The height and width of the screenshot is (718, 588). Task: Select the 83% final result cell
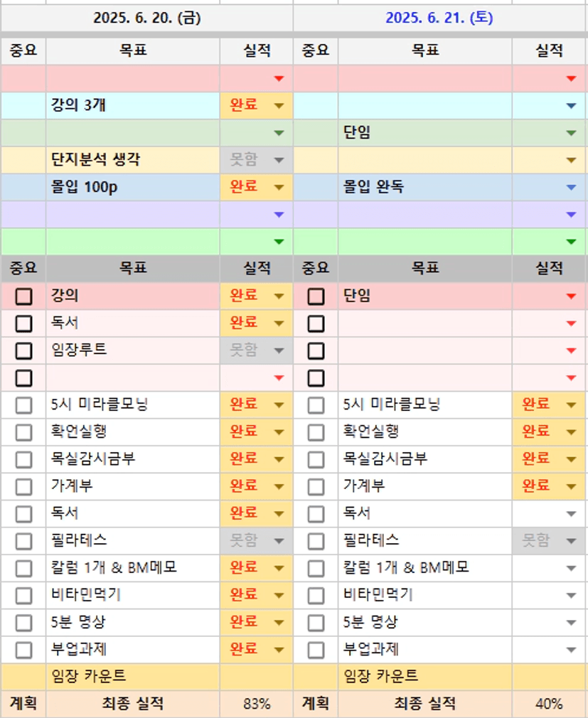pos(257,704)
